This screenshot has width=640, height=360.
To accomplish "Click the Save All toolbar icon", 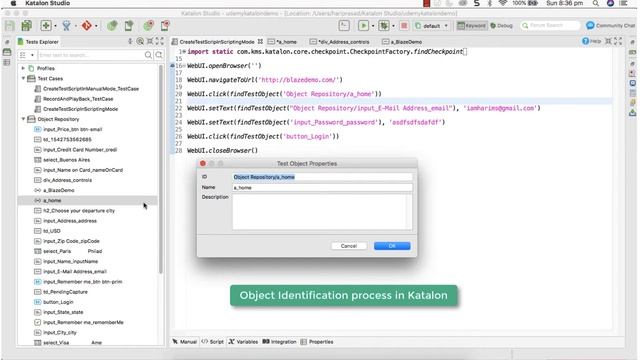I will point(27,26).
